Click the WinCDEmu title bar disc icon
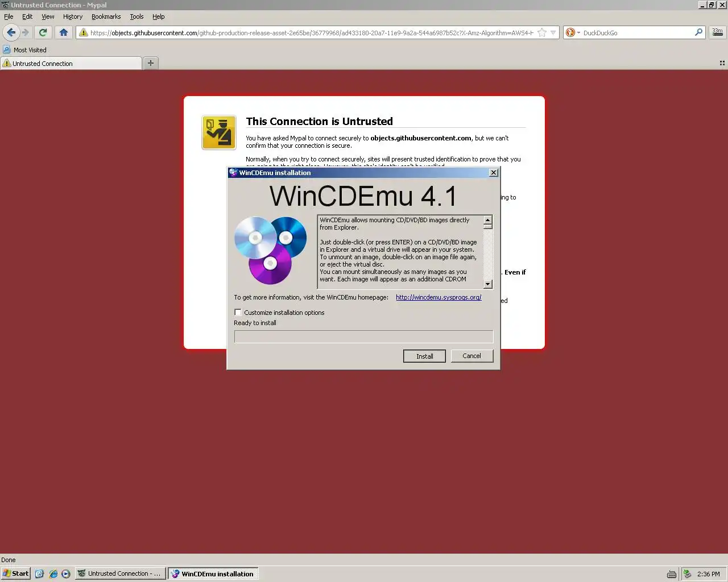Viewport: 728px width, 582px height. [233, 173]
